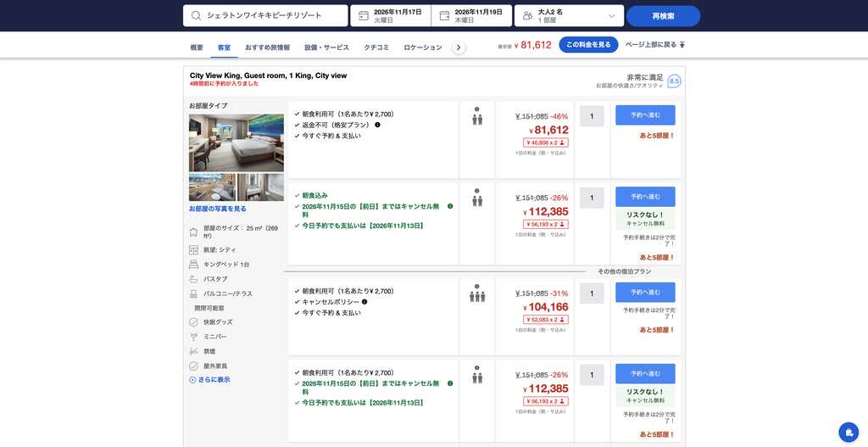
Task: Click check-in date 2026年11月17日
Action: [x=398, y=12]
